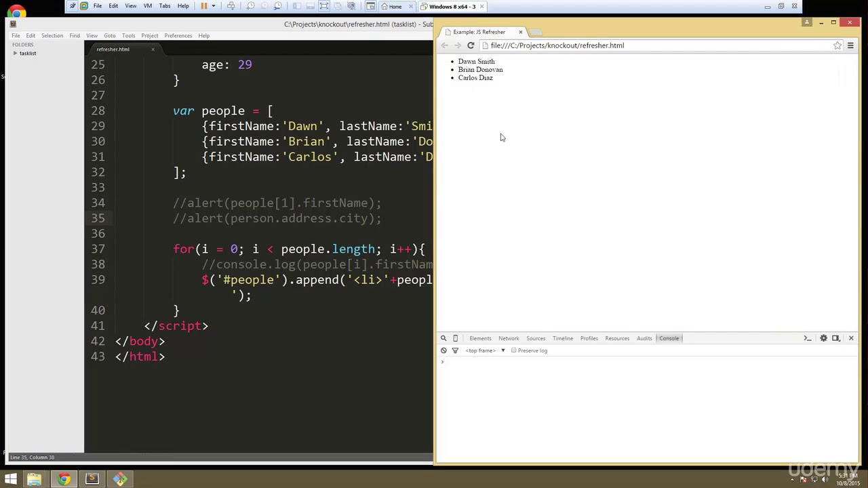
Task: Click the Carlos Diaz list item
Action: coord(475,78)
